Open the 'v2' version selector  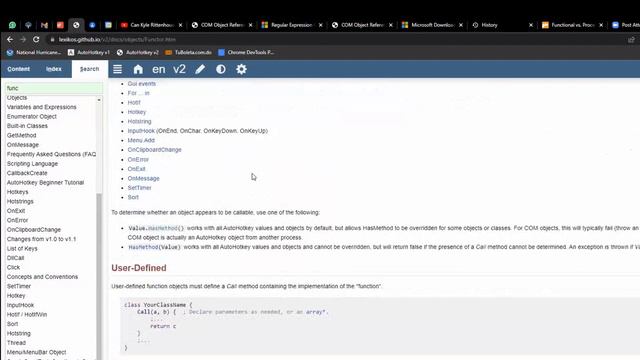tap(179, 69)
